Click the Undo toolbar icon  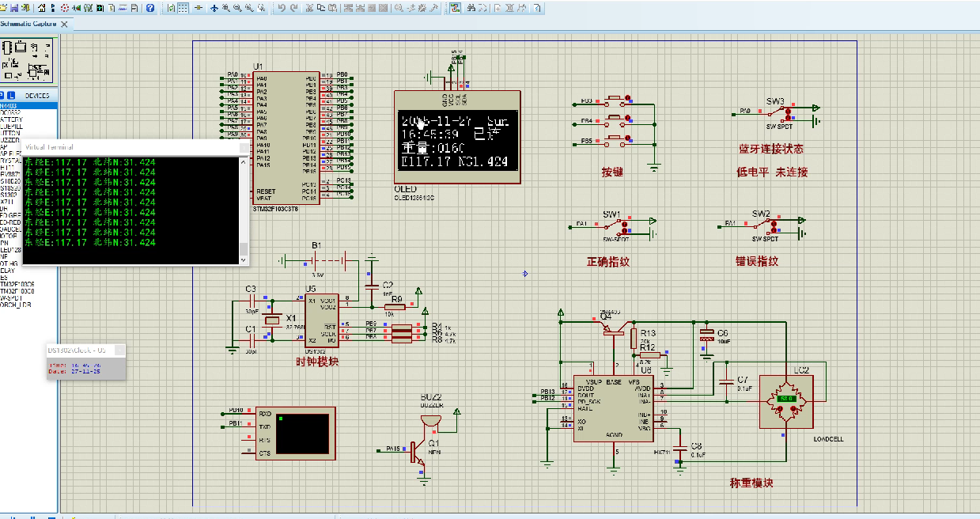tap(282, 6)
